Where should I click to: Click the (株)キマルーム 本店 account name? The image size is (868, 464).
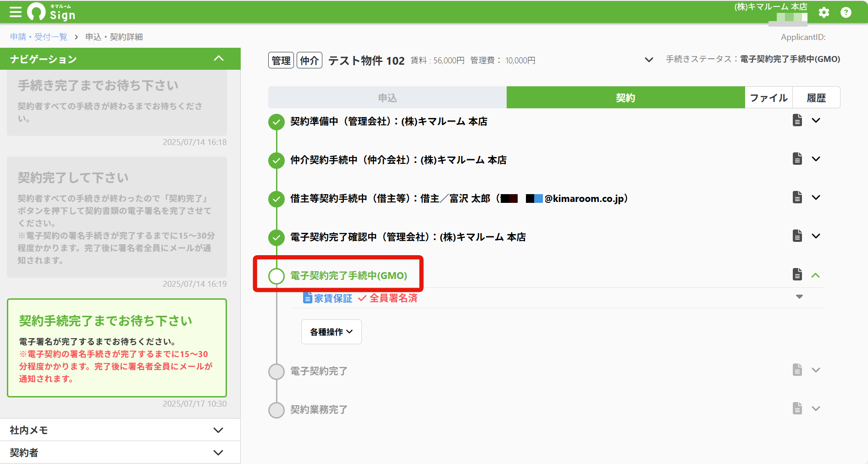[771, 7]
